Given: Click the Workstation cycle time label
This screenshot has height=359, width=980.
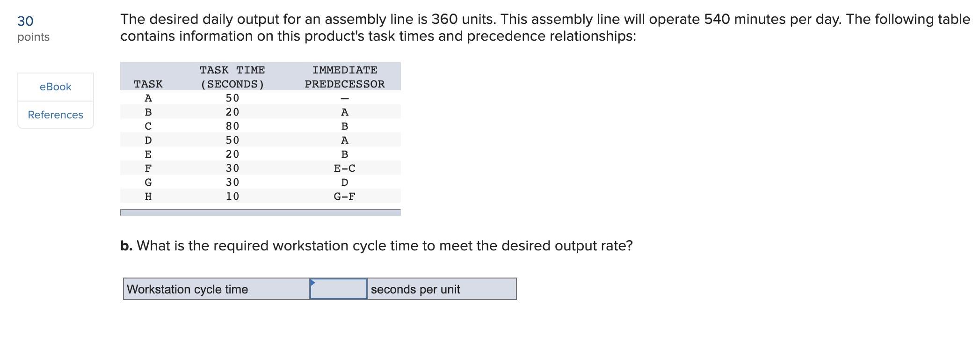Looking at the screenshot, I should point(189,289).
